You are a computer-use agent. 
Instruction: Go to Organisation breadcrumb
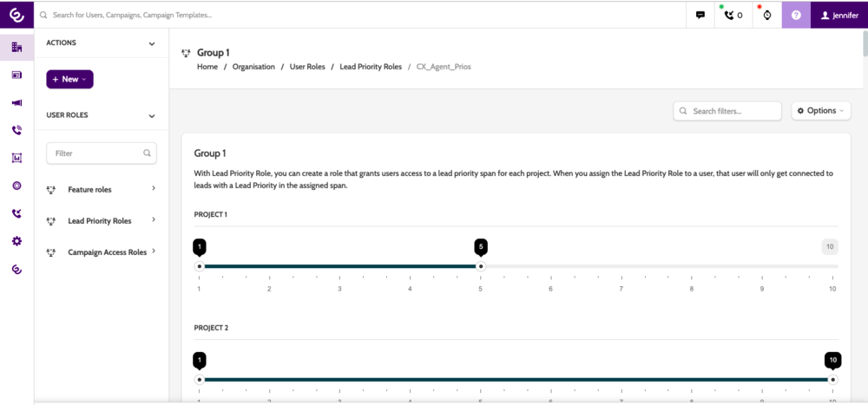pyautogui.click(x=253, y=67)
